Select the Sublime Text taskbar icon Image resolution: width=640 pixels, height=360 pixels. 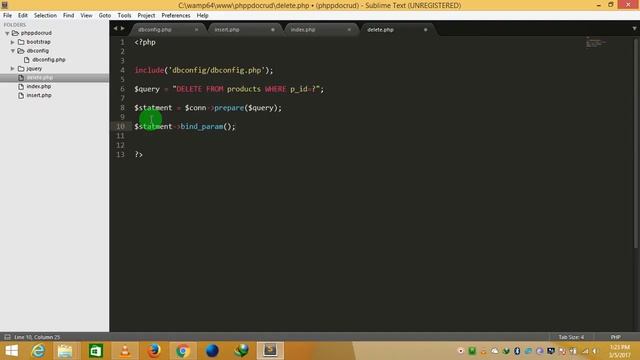click(270, 351)
